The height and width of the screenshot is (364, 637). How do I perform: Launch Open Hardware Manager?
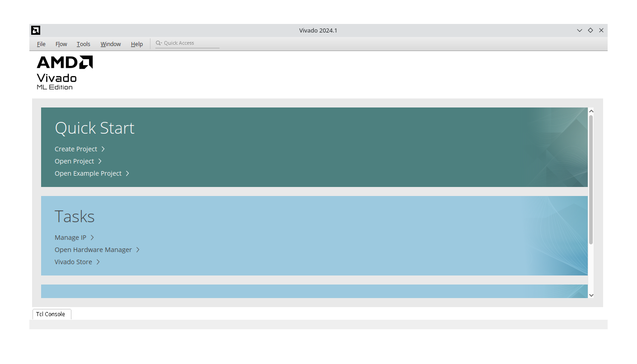coord(93,249)
